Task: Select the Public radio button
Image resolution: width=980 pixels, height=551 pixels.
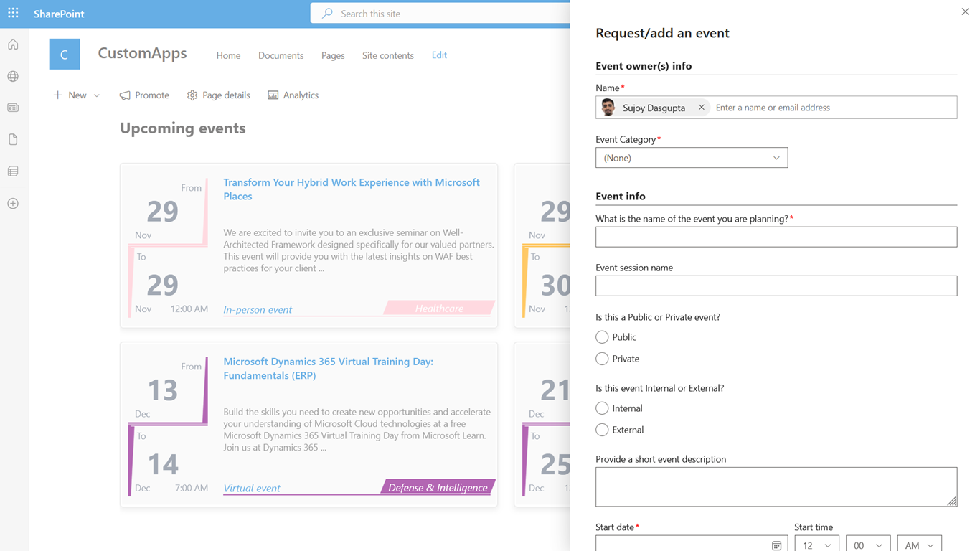Action: (602, 337)
